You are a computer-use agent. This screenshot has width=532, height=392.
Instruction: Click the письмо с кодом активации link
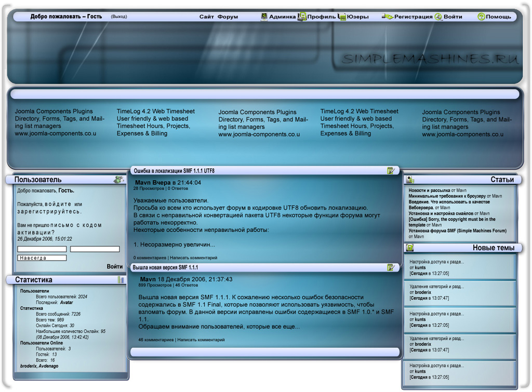[59, 229]
